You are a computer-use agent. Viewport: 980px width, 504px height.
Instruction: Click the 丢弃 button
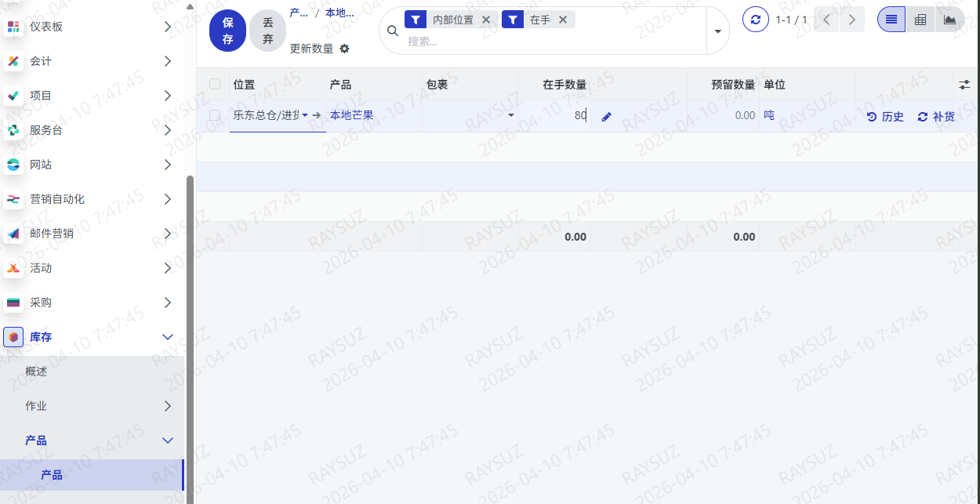(x=268, y=32)
